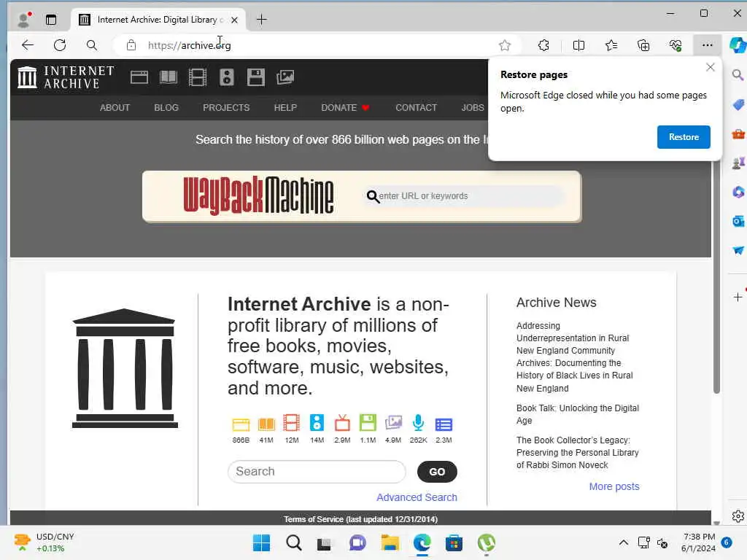Open Browser essentials heart icon
This screenshot has width=747, height=560.
[676, 45]
